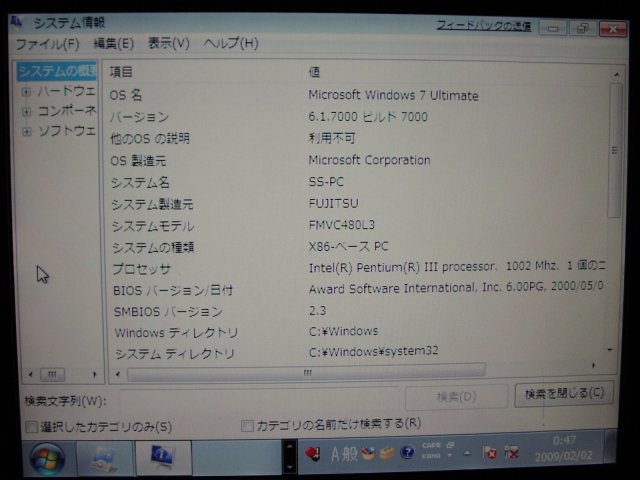Viewport: 640px width, 480px height.
Task: Click the Windows Start orb
Action: coord(47,458)
